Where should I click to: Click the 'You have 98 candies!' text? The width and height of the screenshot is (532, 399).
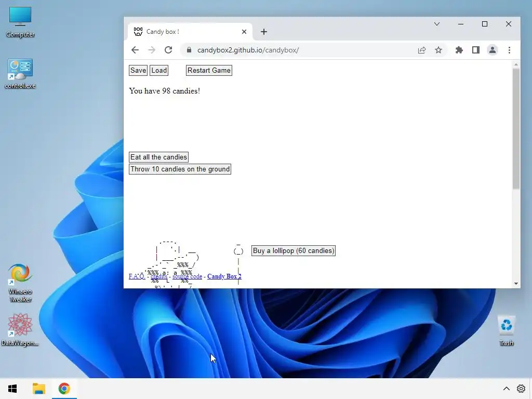pos(165,91)
